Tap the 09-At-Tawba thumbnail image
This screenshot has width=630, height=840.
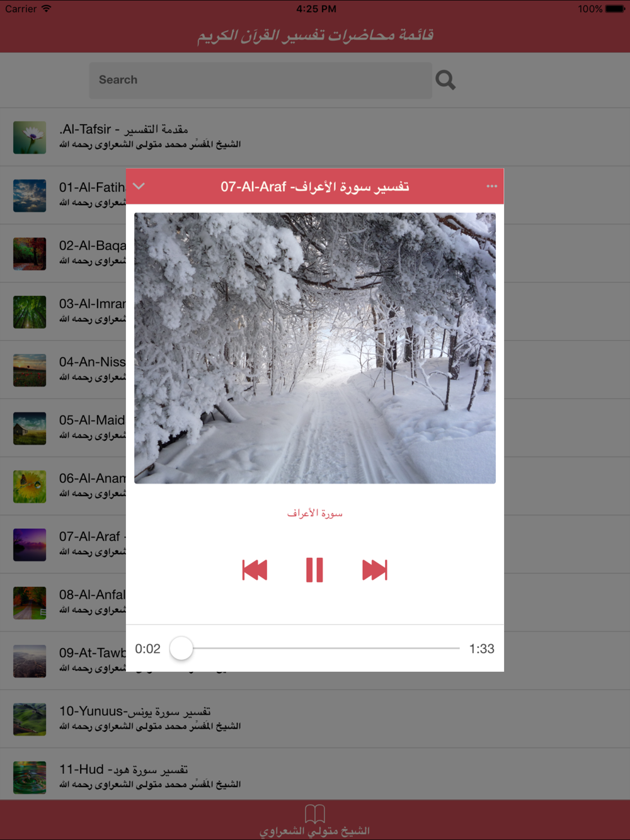pyautogui.click(x=30, y=661)
